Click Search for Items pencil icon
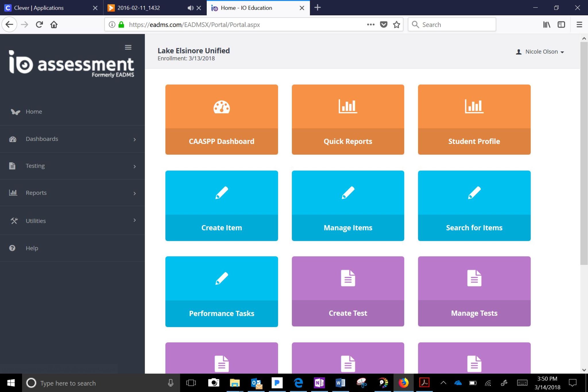588x392 pixels. click(x=474, y=192)
